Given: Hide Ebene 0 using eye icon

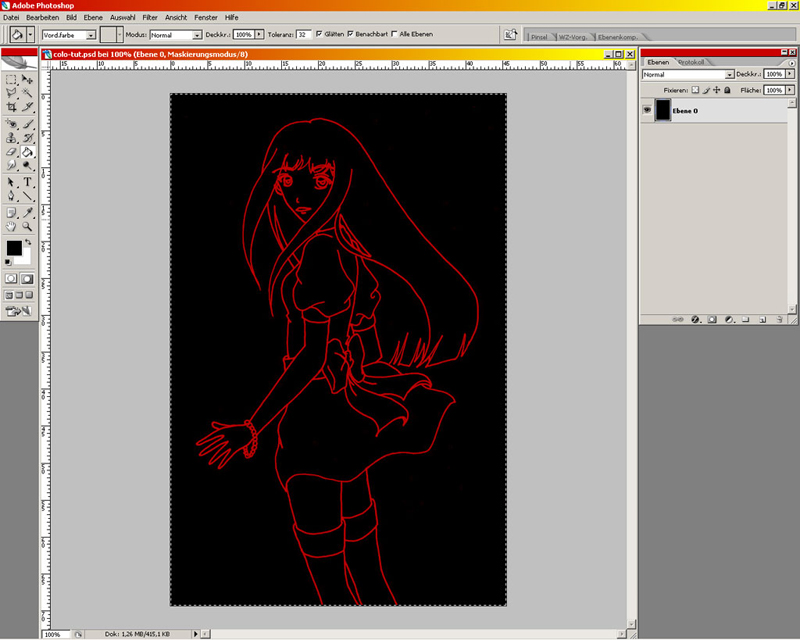Looking at the screenshot, I should [x=647, y=110].
